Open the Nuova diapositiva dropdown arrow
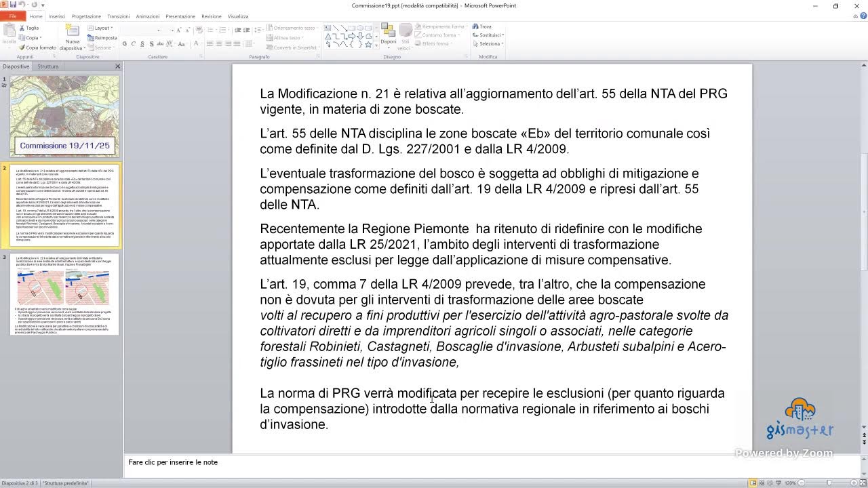868x488 pixels. click(x=84, y=48)
